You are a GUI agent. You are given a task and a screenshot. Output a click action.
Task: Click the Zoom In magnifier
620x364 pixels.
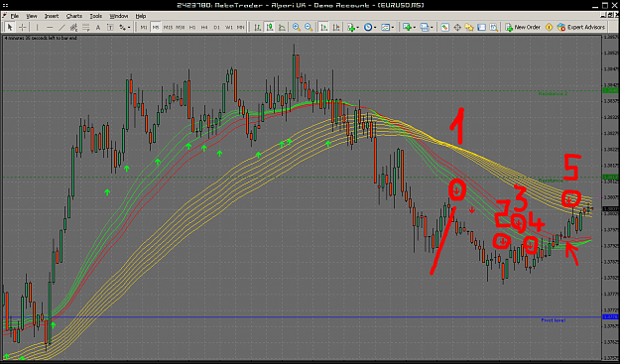[x=297, y=27]
